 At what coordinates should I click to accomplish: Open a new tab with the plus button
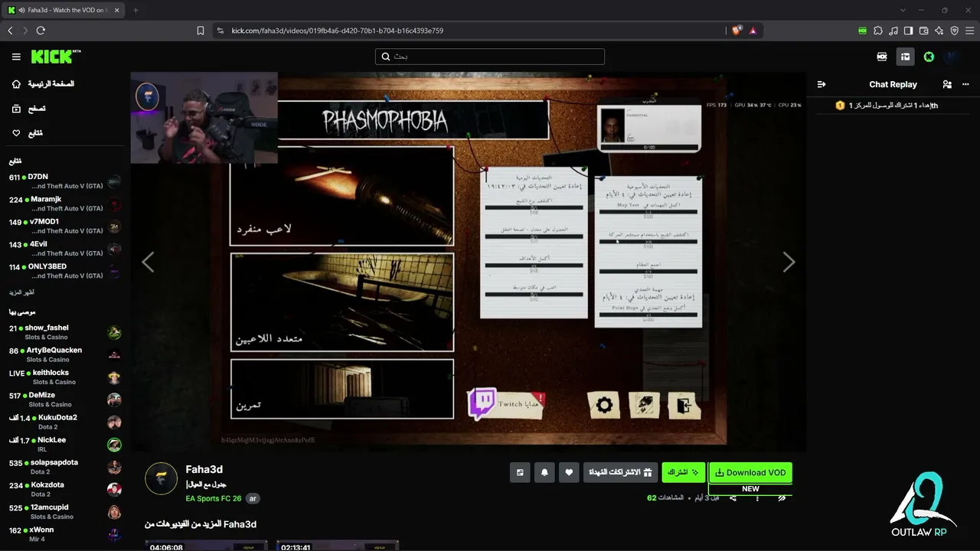[x=136, y=10]
